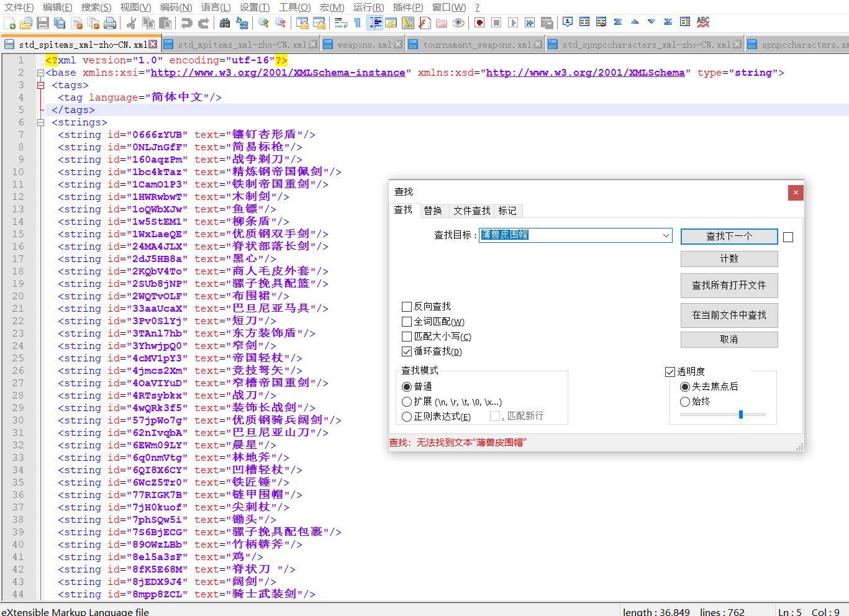This screenshot has height=616, width=849.
Task: Paste clipboard via toolbar icon
Action: [x=165, y=23]
